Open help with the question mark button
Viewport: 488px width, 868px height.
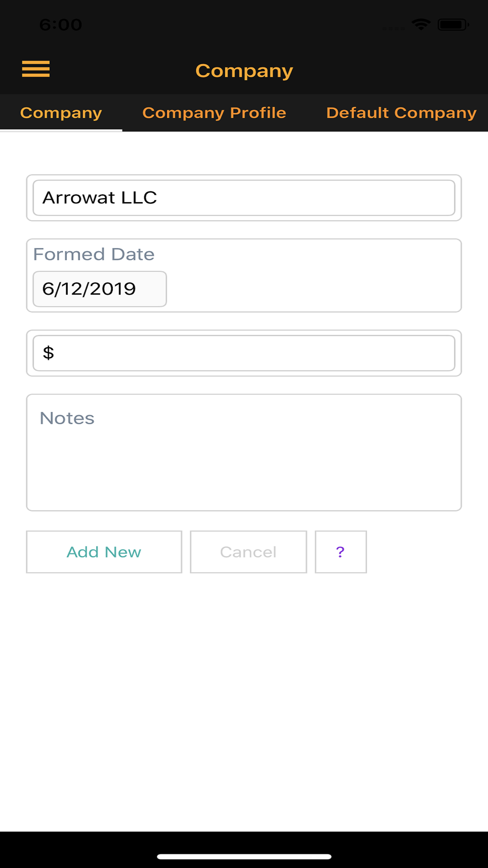[341, 552]
